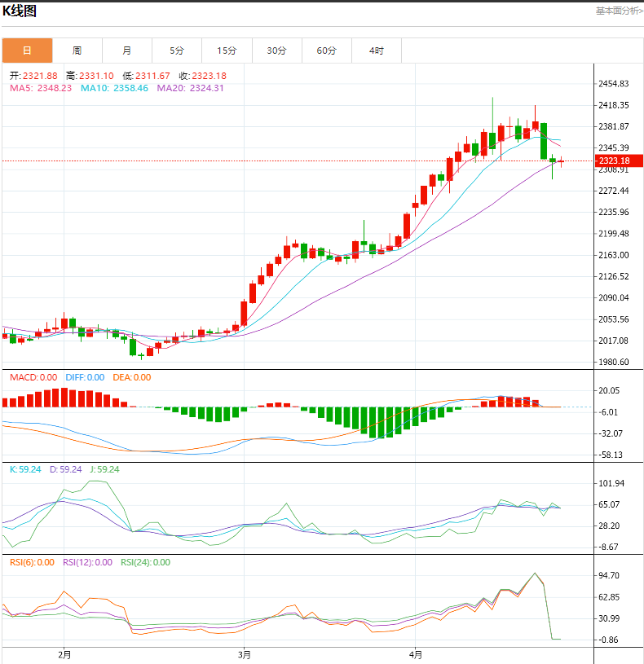Select the 日 daily chart tab

(x=27, y=51)
